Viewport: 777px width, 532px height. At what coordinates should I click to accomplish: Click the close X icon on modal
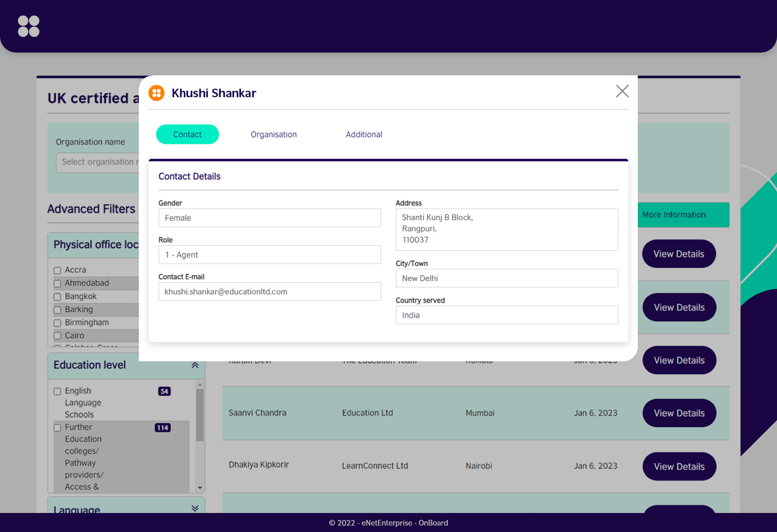pyautogui.click(x=622, y=91)
